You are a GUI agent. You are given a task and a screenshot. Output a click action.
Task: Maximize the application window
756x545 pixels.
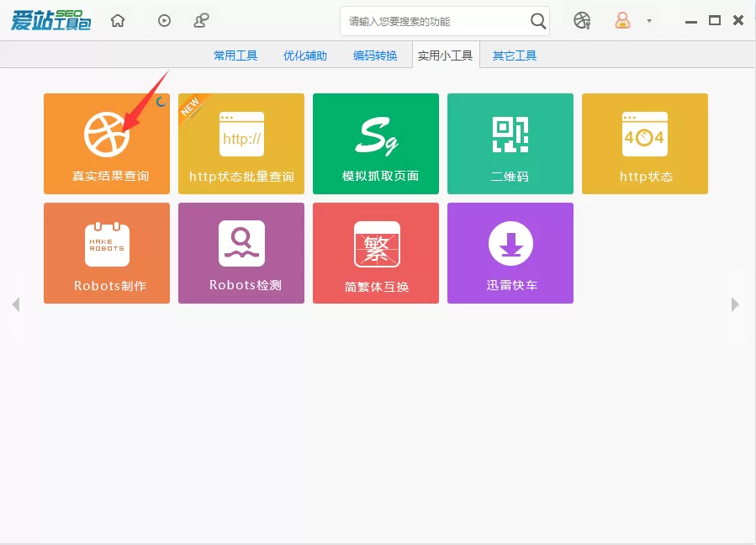click(x=715, y=20)
